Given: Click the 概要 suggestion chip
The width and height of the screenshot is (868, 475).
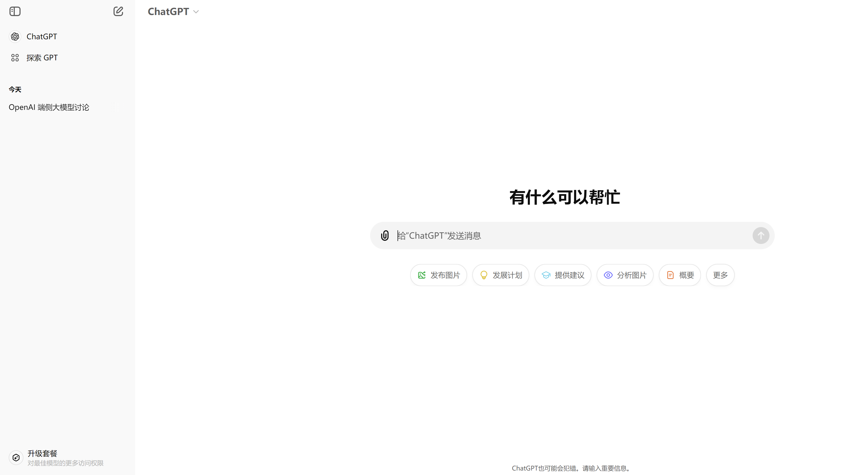Looking at the screenshot, I should coord(680,275).
